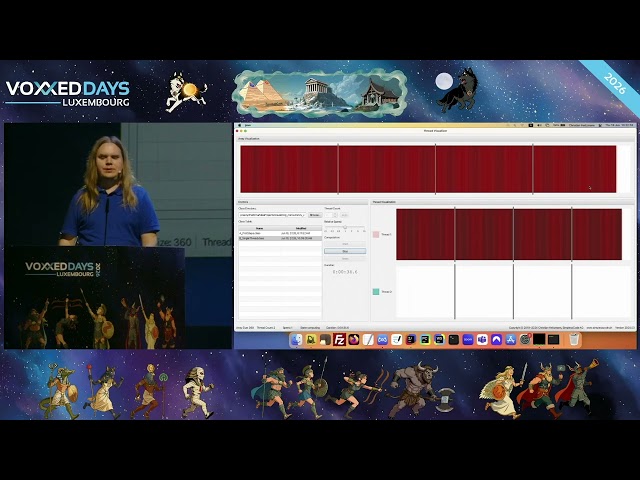
Task: Click the Thread Count entry in status bar
Action: point(266,328)
